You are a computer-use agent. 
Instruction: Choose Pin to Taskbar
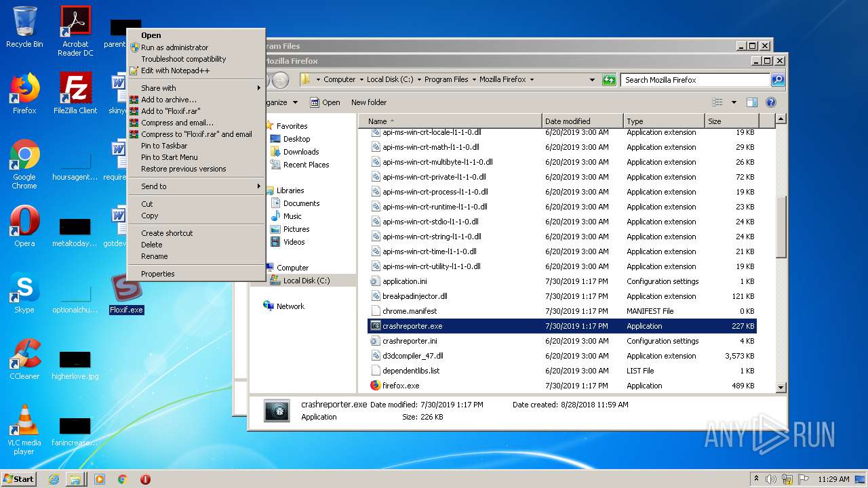point(196,146)
